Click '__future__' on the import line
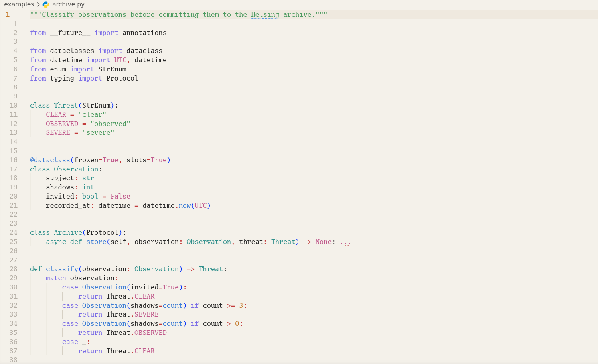The image size is (598, 364). pos(70,33)
